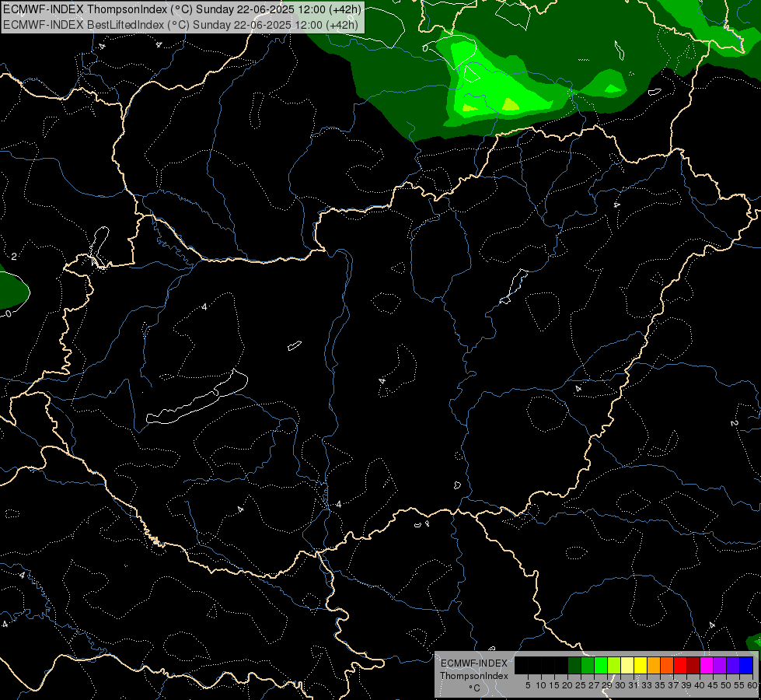Pick the pale yellow 30–31 legend swatch

(627, 665)
